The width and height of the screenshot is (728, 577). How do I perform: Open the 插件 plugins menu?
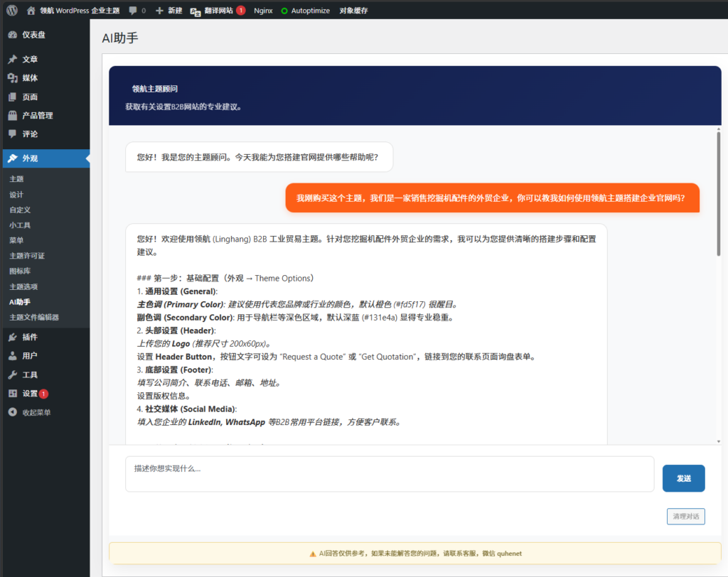[30, 337]
